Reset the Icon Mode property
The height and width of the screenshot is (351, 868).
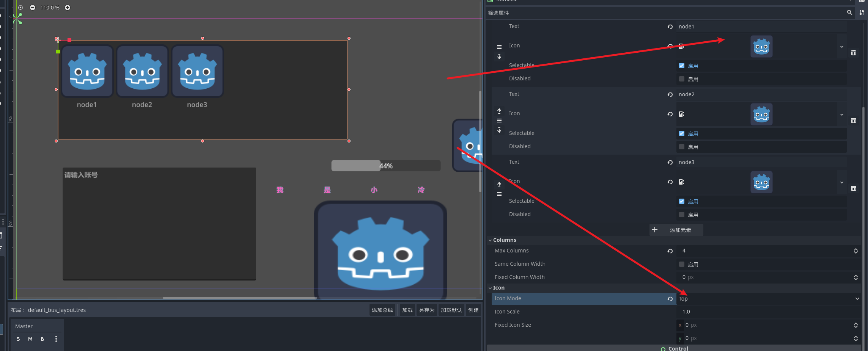click(x=670, y=299)
